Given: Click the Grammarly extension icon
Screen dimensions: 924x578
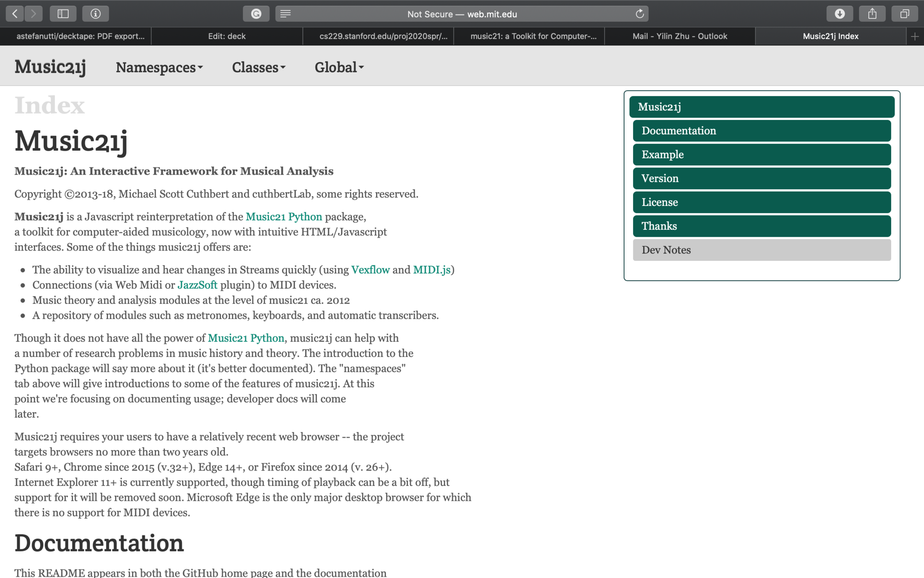Looking at the screenshot, I should click(x=256, y=14).
